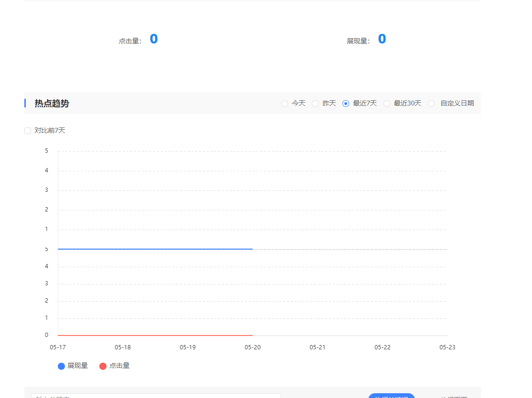Image resolution: width=532 pixels, height=398 pixels.
Task: Click the 05-18 x-axis date label
Action: [x=122, y=347]
